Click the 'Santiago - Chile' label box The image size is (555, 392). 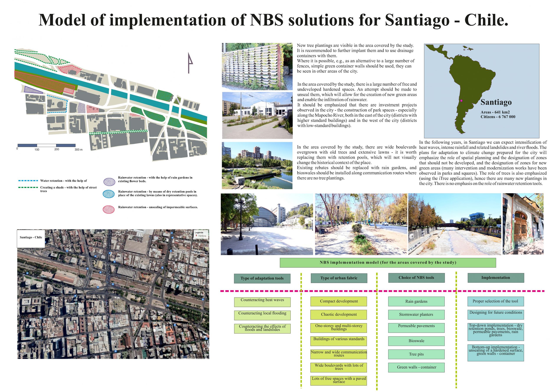31,239
